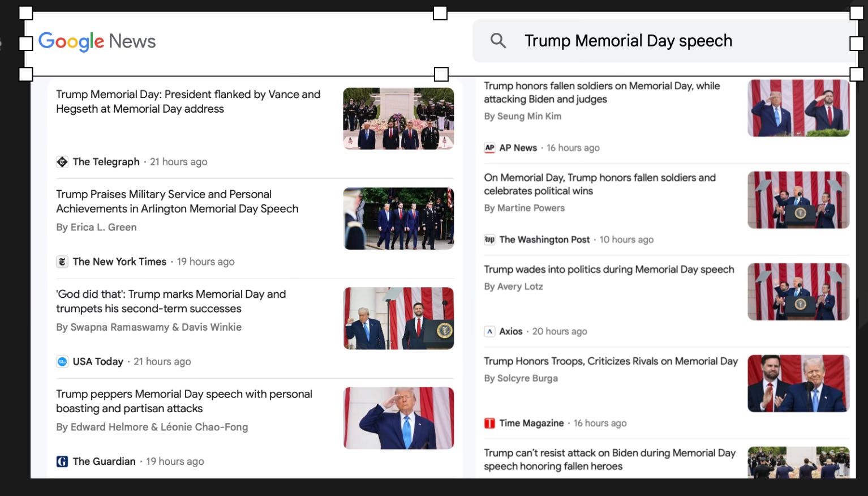Viewport: 868px width, 496px height.
Task: Click the Axios '20 hours ago' timestamp
Action: 560,331
